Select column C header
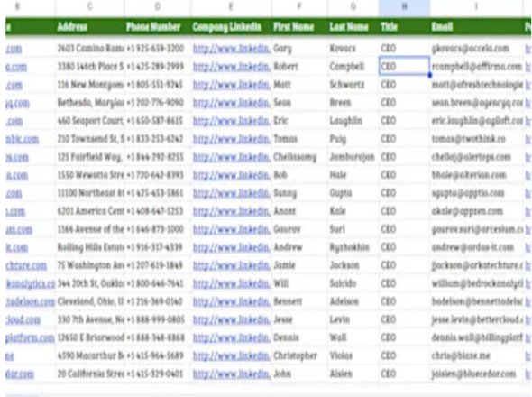The image size is (532, 397). pos(89,7)
